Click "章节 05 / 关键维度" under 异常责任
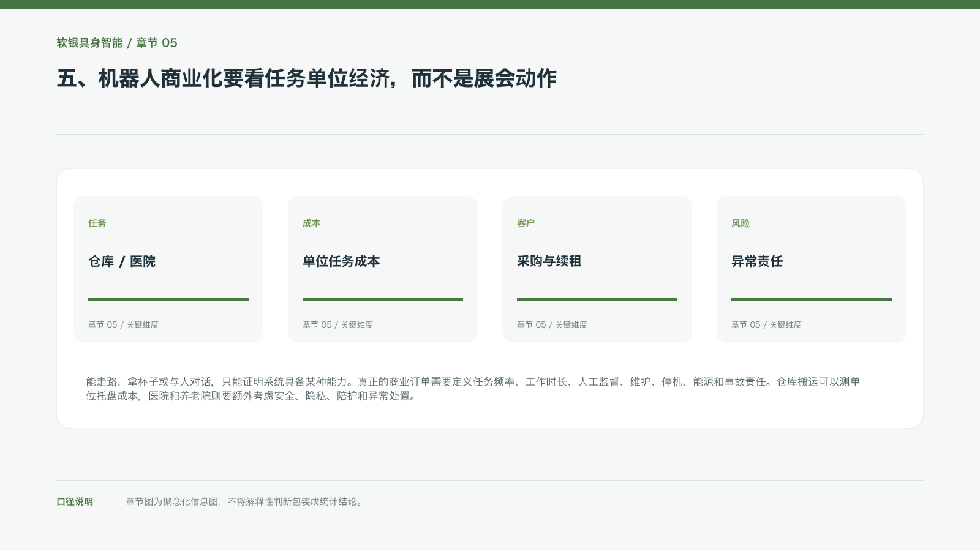This screenshot has width=980, height=551. coord(766,324)
